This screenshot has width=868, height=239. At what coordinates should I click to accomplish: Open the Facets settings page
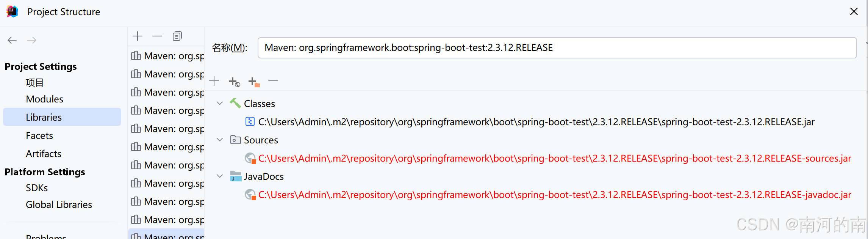coord(39,135)
